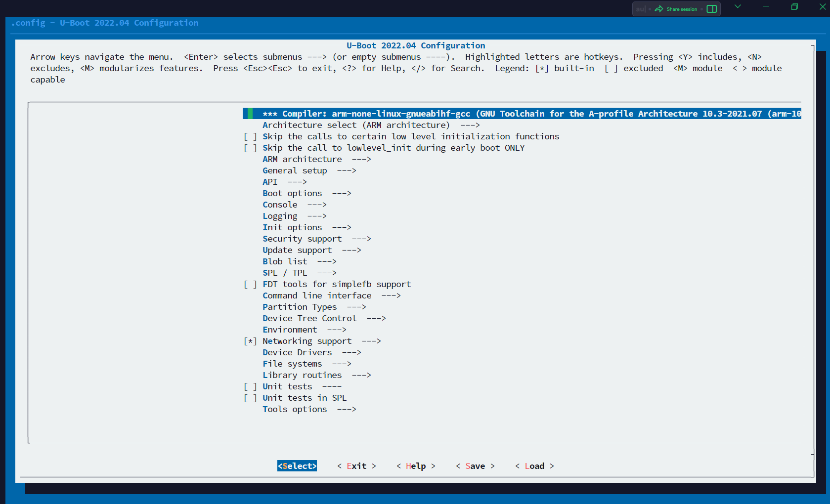Viewport: 830px width, 504px height.
Task: Click the Load button
Action: (534, 466)
